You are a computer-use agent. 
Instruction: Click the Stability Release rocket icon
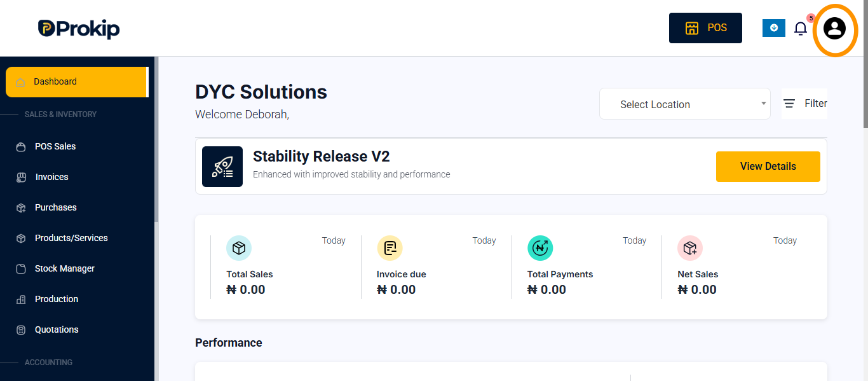(x=222, y=167)
